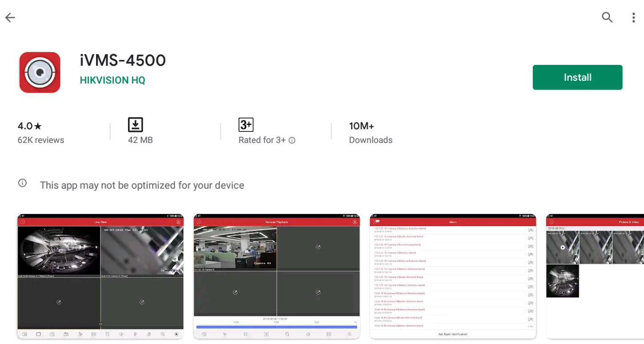Install the iVMS-4500 app
The height and width of the screenshot is (344, 644).
click(x=577, y=77)
